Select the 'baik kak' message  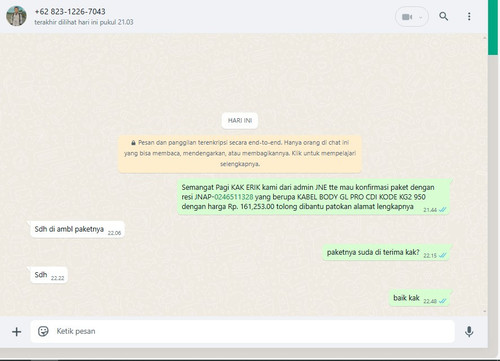tap(419, 298)
